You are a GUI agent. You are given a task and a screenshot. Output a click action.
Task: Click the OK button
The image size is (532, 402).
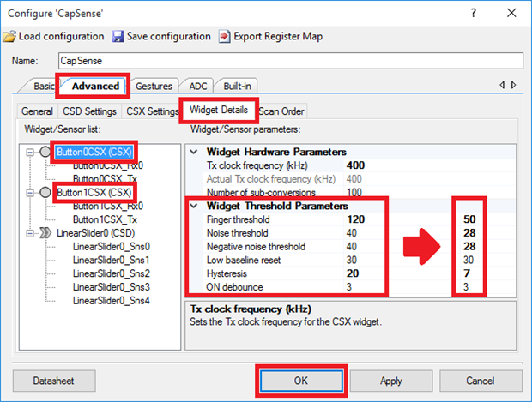[301, 381]
